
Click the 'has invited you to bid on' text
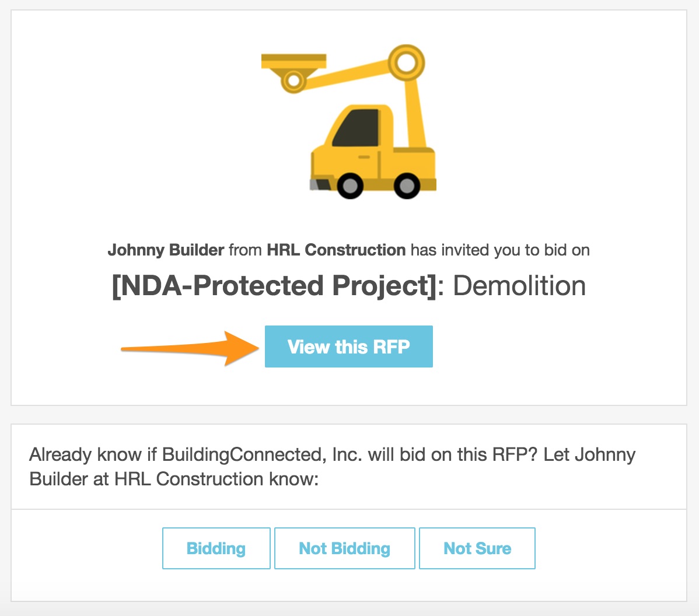500,250
